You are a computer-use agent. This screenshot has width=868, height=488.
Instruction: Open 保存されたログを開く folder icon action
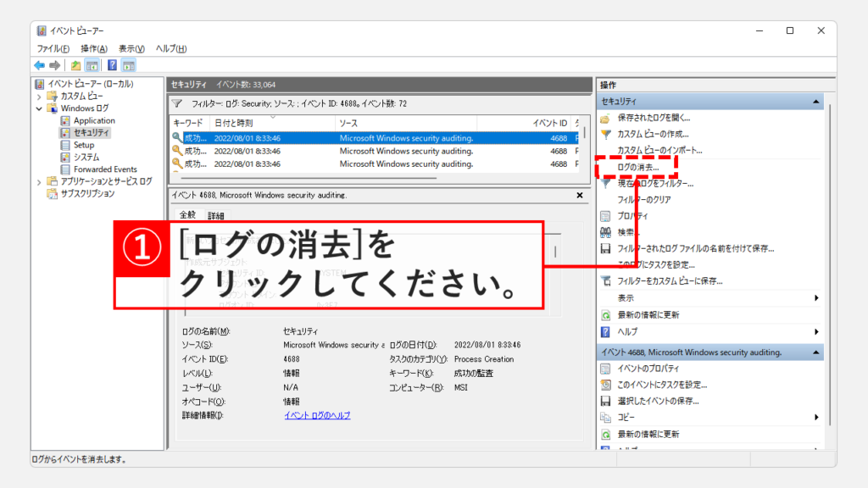(605, 118)
